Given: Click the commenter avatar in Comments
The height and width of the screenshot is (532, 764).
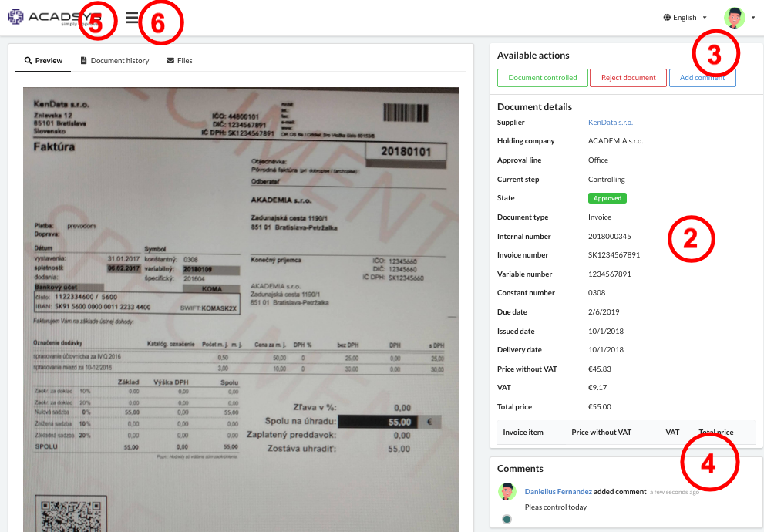Looking at the screenshot, I should (x=507, y=491).
